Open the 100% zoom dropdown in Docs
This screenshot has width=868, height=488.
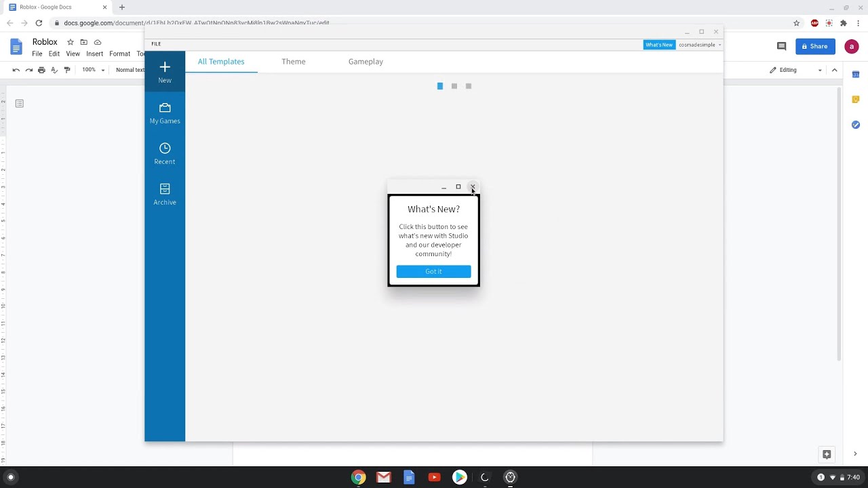click(x=94, y=70)
